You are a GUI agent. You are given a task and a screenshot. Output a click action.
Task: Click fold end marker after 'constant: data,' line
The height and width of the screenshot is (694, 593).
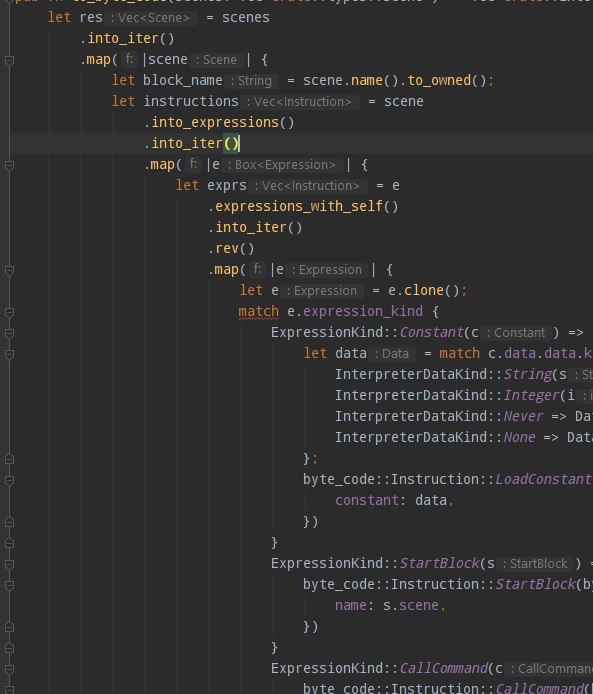click(9, 522)
